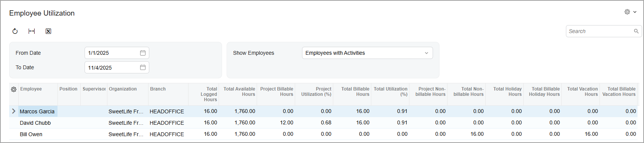Screen dimensions: 644x143
Task: Click the To Date field showing 11/4/2025
Action: tap(112, 67)
